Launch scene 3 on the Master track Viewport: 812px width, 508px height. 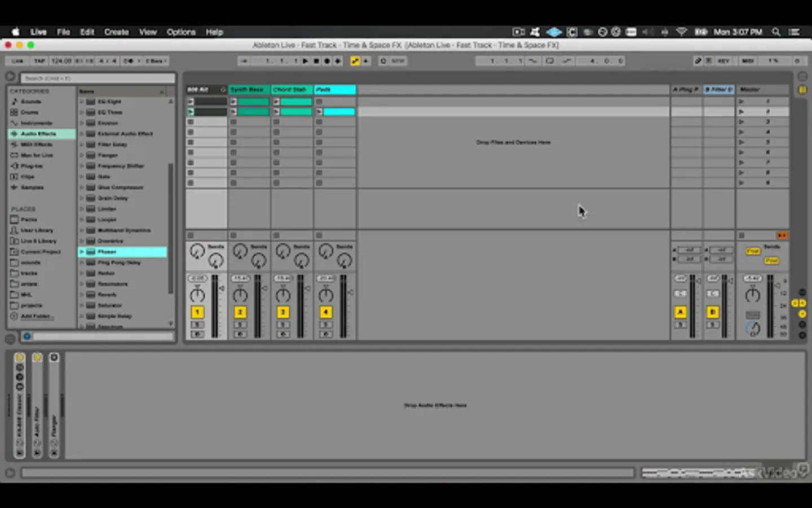741,122
